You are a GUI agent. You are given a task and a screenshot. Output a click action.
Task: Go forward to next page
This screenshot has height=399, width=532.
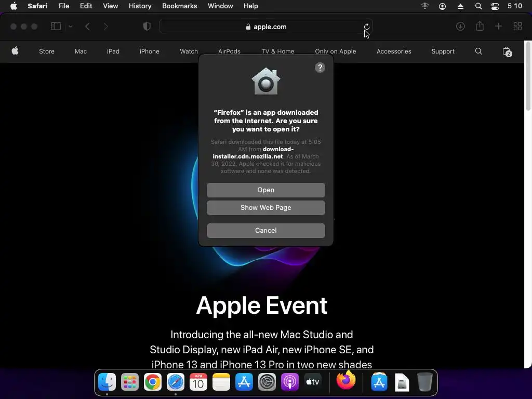(105, 26)
